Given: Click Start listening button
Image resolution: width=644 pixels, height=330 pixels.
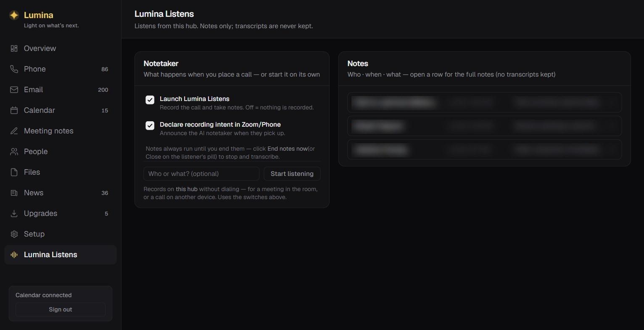Looking at the screenshot, I should (292, 174).
